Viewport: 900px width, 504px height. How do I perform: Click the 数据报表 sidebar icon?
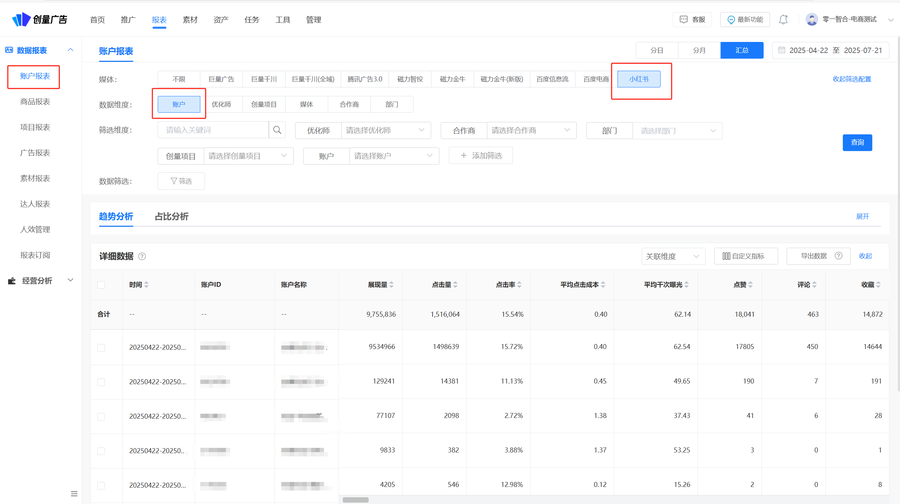tap(9, 51)
